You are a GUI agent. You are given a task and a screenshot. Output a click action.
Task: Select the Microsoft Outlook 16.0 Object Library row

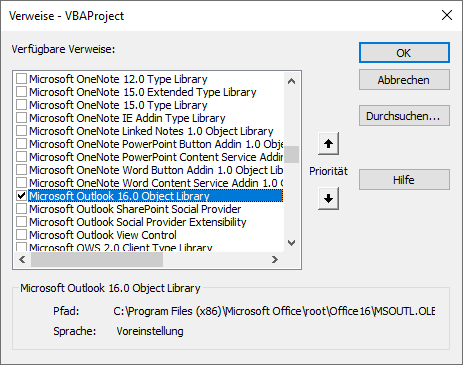tap(156, 196)
